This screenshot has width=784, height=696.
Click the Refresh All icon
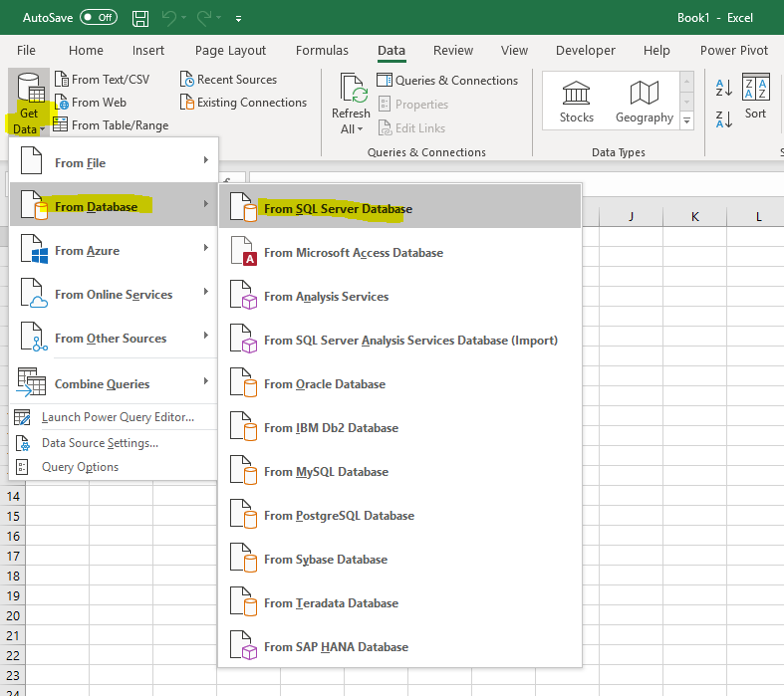click(354, 89)
